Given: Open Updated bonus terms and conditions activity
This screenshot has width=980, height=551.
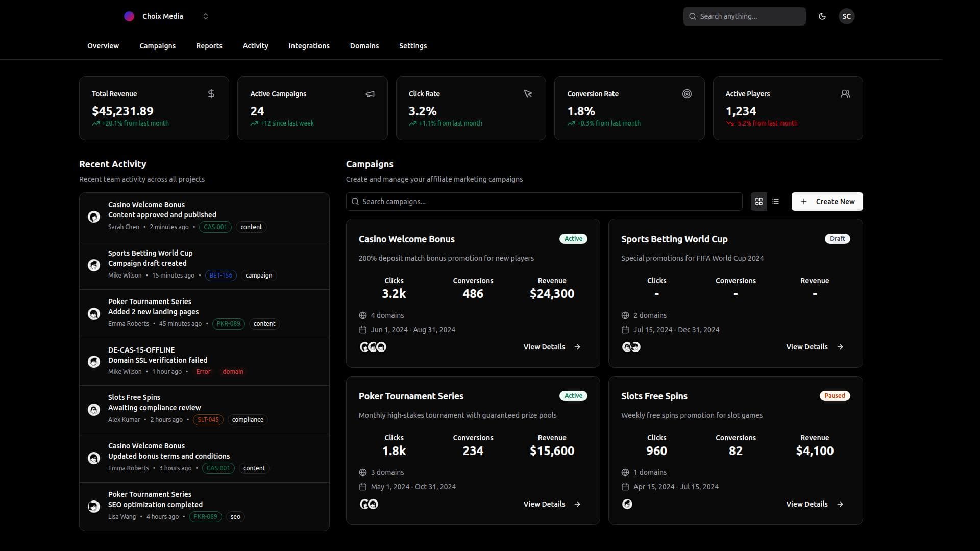Looking at the screenshot, I should pos(204,458).
